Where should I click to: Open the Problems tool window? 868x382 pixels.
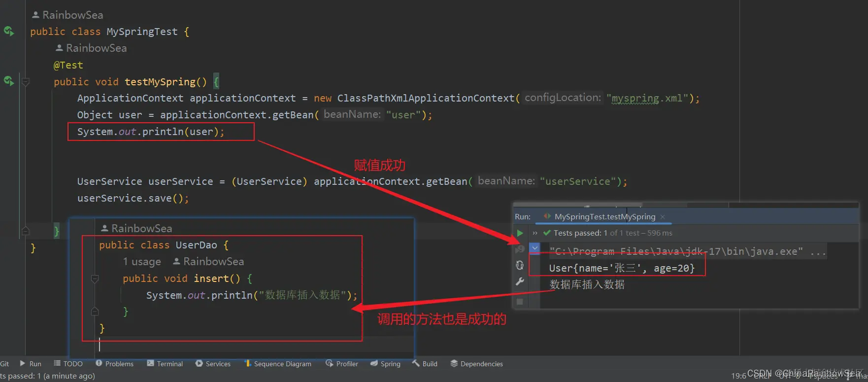(114, 364)
